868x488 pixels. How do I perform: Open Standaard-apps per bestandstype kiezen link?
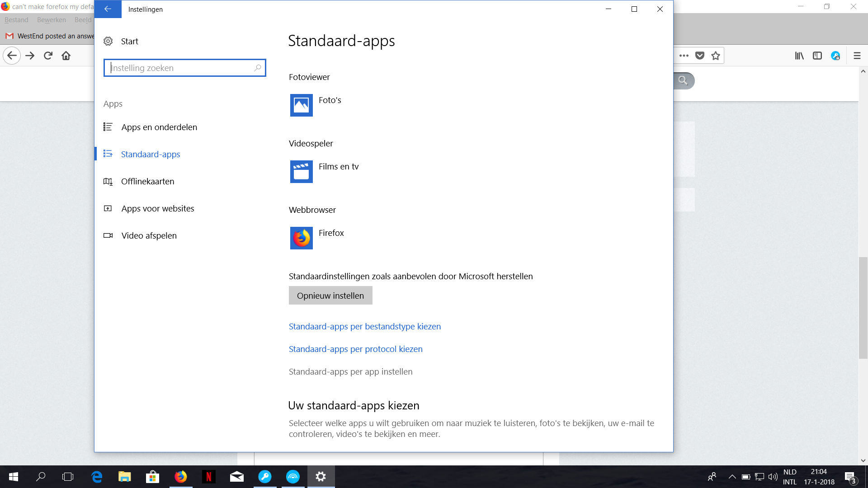coord(364,326)
